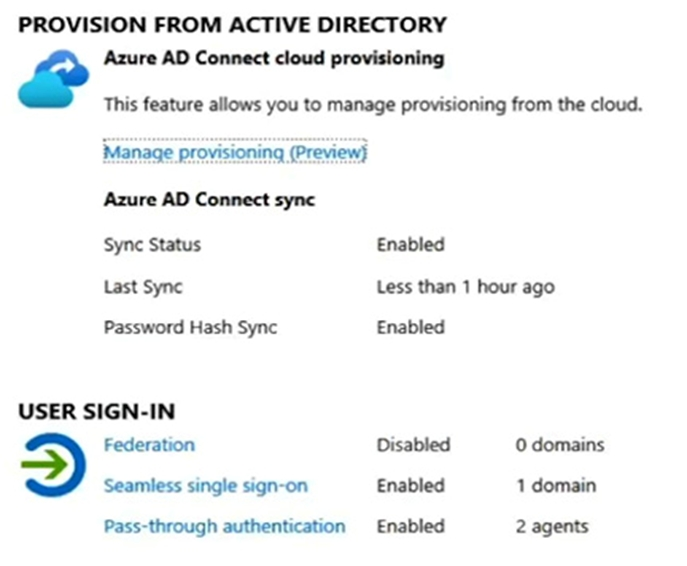The image size is (687, 566).
Task: Open Seamless single sign-on link
Action: pyautogui.click(x=206, y=485)
